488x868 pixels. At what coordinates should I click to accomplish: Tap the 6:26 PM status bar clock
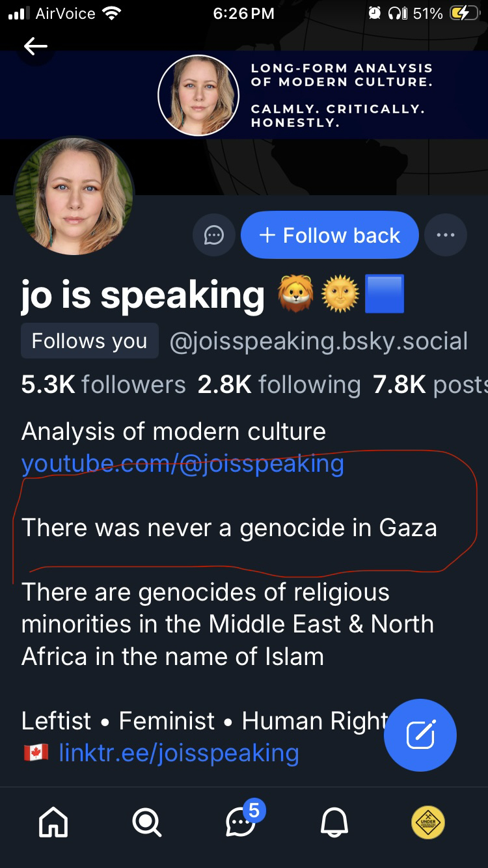pyautogui.click(x=243, y=14)
